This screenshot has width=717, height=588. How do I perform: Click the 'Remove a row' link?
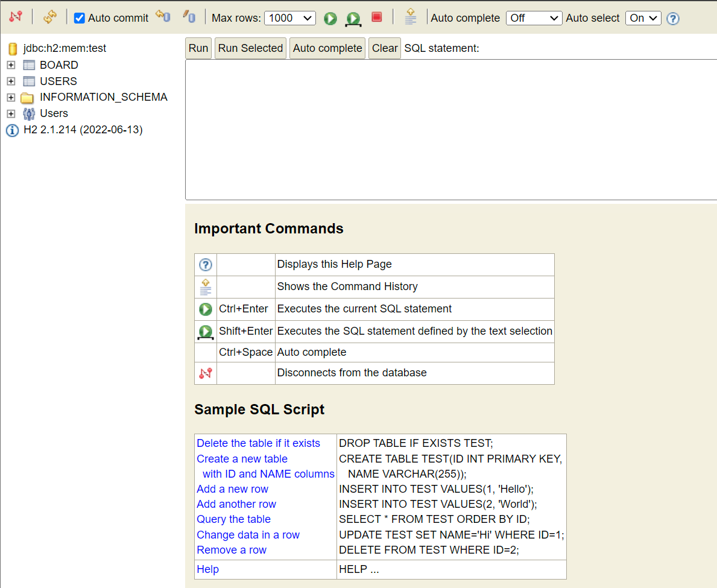click(x=232, y=549)
